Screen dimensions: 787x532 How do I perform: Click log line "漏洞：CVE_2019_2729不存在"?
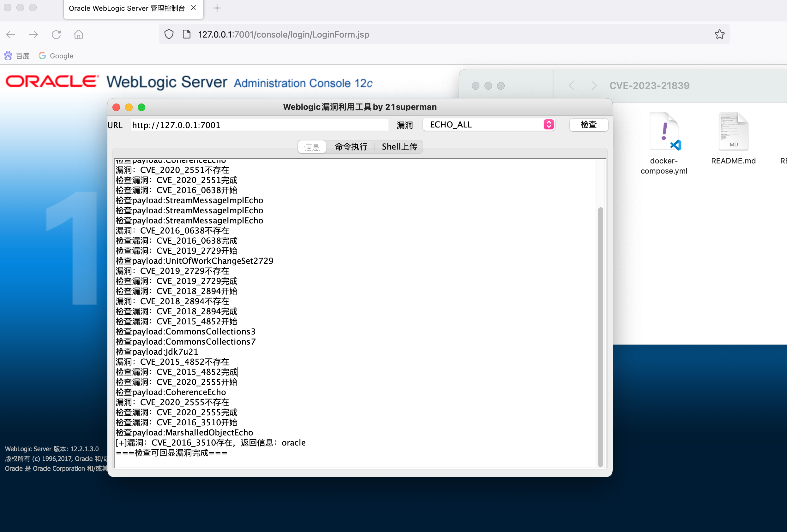172,271
